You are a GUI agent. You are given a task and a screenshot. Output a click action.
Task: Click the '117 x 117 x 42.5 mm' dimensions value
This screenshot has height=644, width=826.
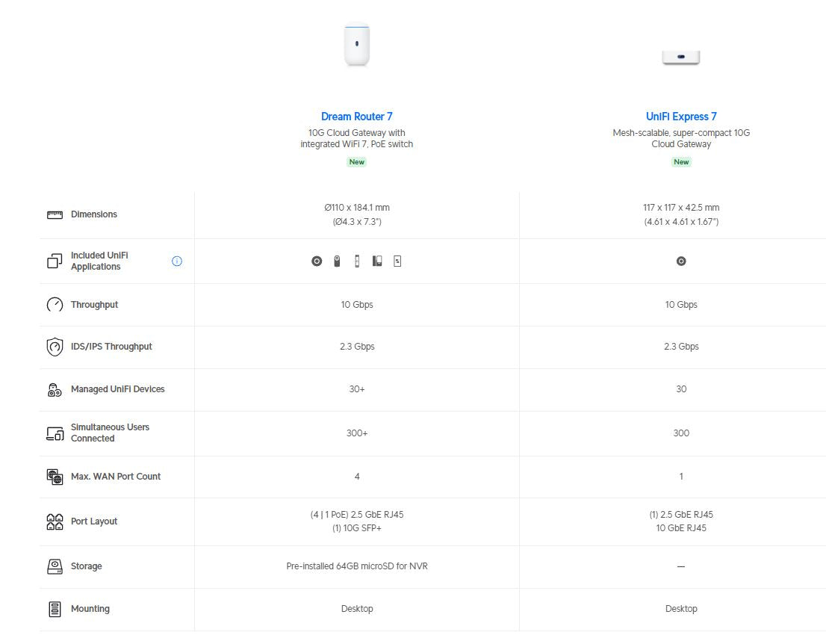(x=681, y=208)
